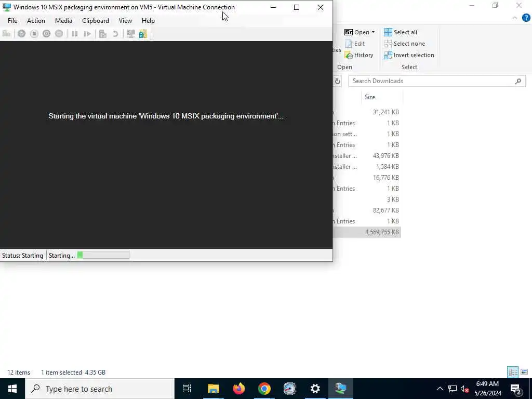Click the Reset VM toolbar icon
This screenshot has width=532, height=399.
point(87,34)
